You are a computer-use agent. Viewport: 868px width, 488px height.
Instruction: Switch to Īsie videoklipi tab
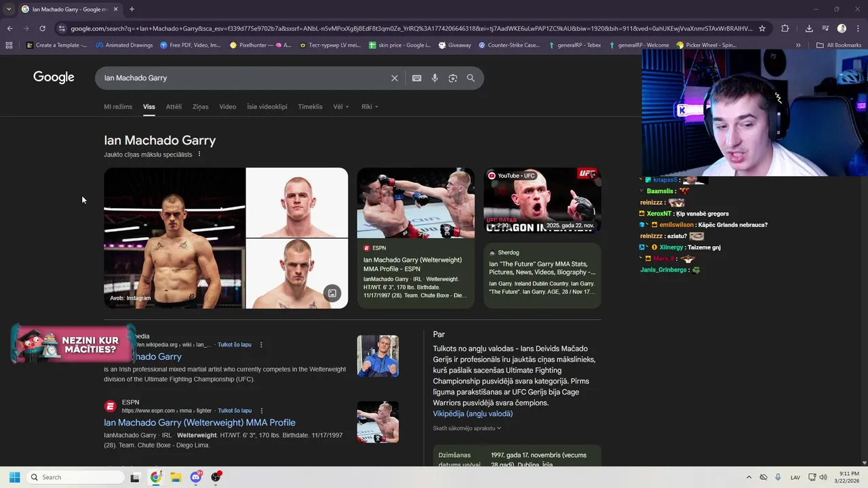(x=267, y=107)
